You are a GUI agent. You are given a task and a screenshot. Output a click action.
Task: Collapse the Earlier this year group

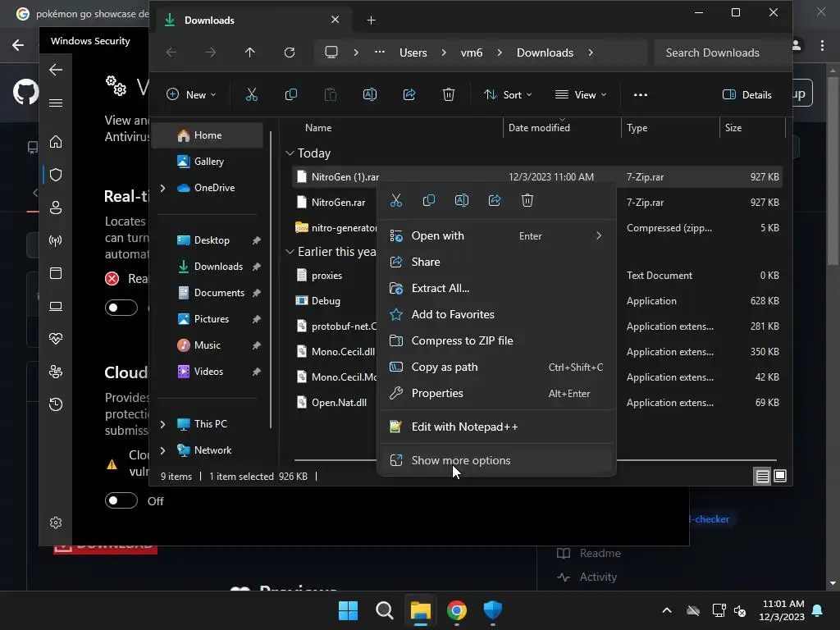pos(290,251)
